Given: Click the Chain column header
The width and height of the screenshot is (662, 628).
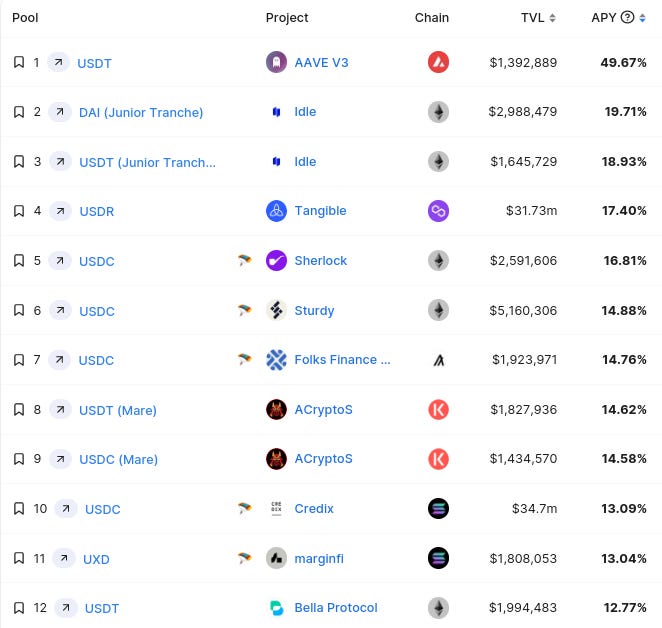Looking at the screenshot, I should coord(431,18).
